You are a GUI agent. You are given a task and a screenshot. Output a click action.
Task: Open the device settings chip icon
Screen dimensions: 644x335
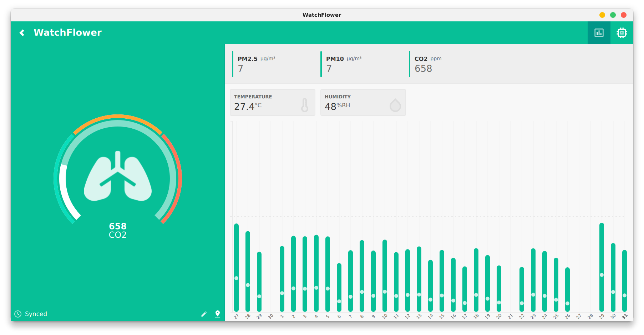coord(622,33)
